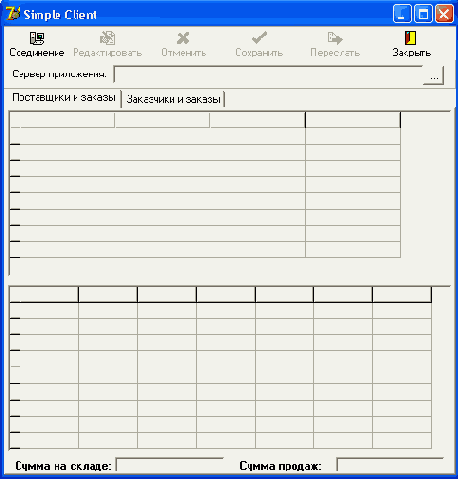Screen dimensions: 458x479
Task: Click the Сумма продаж field
Action: point(390,464)
